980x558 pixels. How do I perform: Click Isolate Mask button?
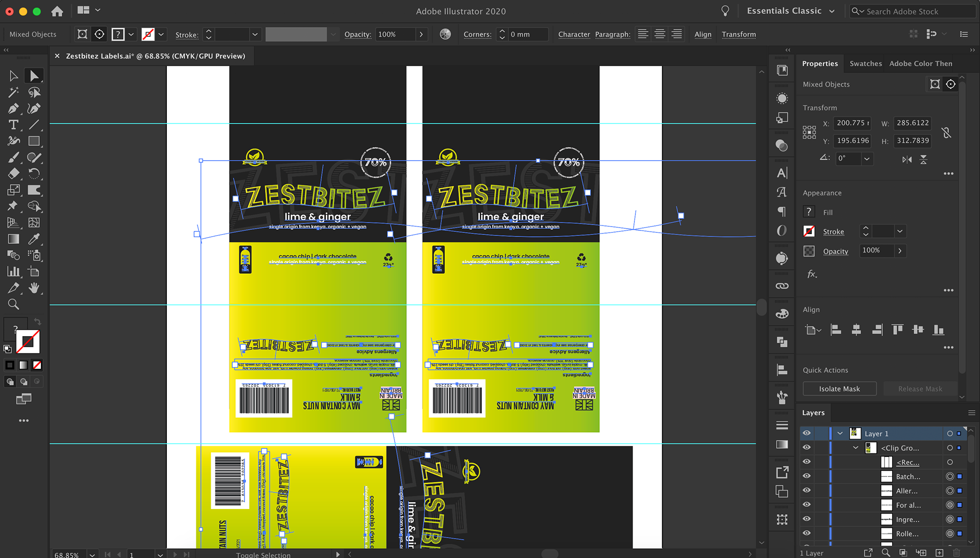(x=840, y=389)
